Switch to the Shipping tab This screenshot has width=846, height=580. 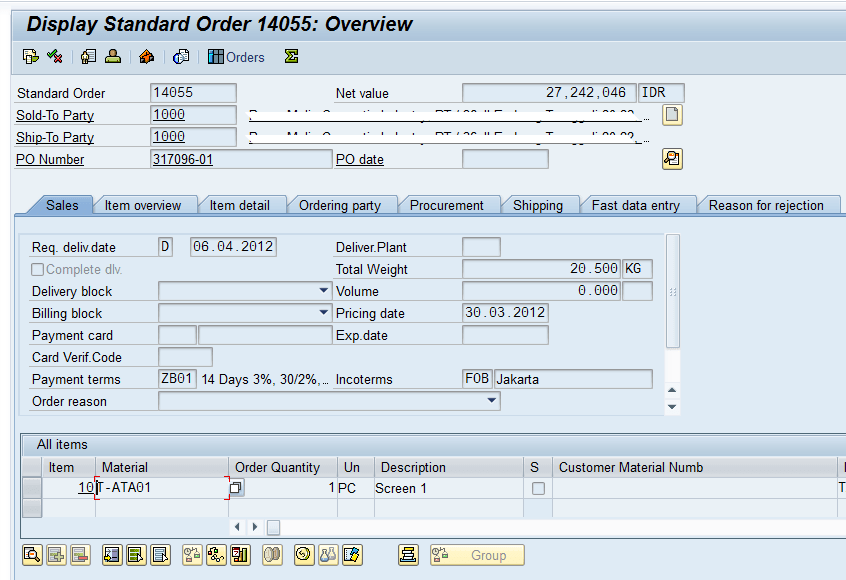click(x=540, y=205)
